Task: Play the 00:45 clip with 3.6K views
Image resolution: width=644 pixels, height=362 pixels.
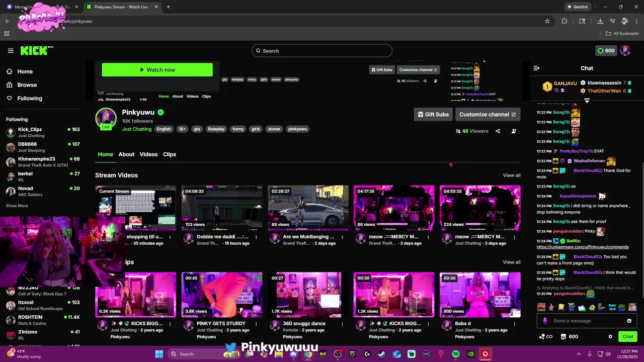Action: click(222, 295)
